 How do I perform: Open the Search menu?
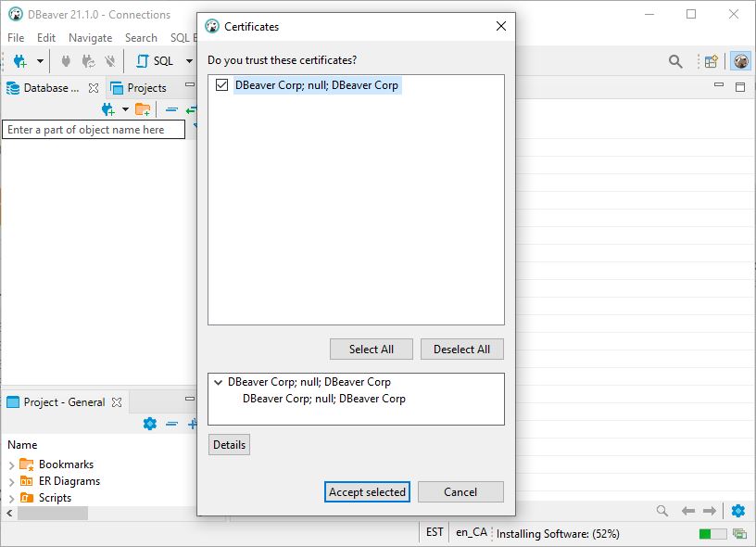[x=141, y=38]
